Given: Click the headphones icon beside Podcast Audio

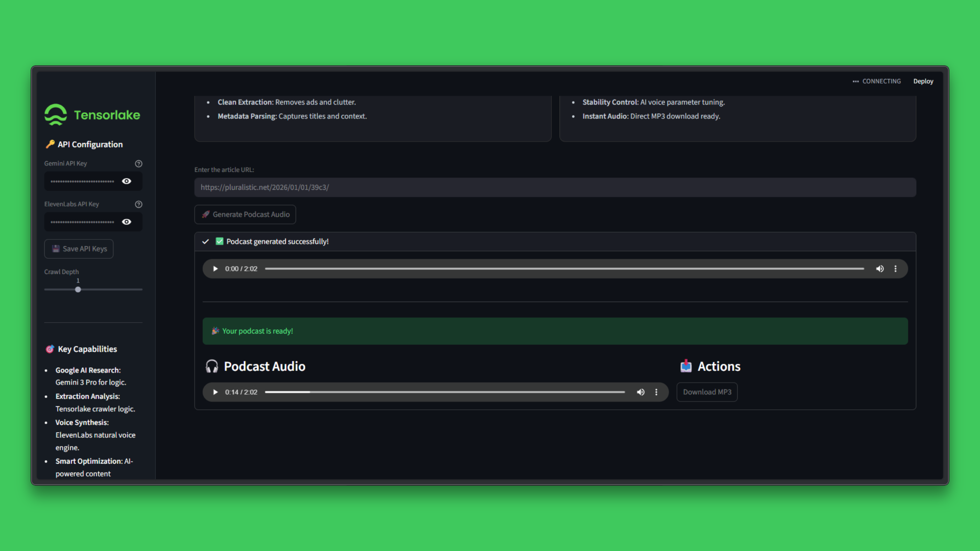Looking at the screenshot, I should tap(212, 366).
